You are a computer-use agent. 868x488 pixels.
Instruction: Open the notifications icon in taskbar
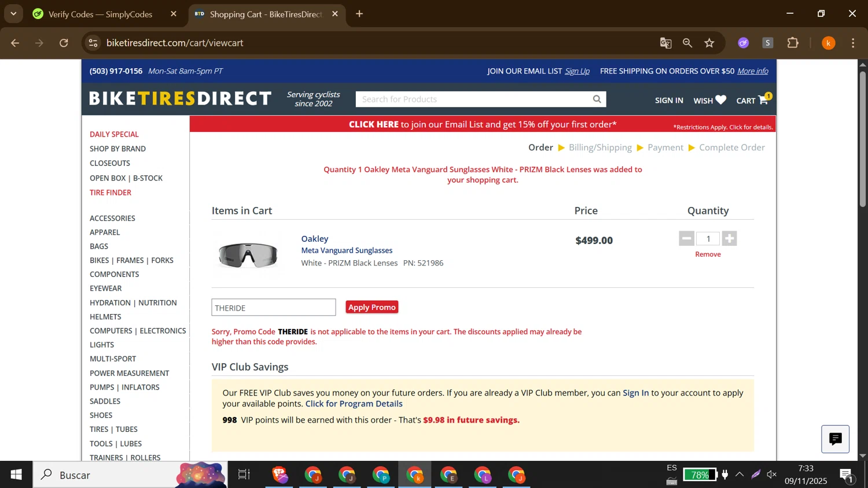846,475
